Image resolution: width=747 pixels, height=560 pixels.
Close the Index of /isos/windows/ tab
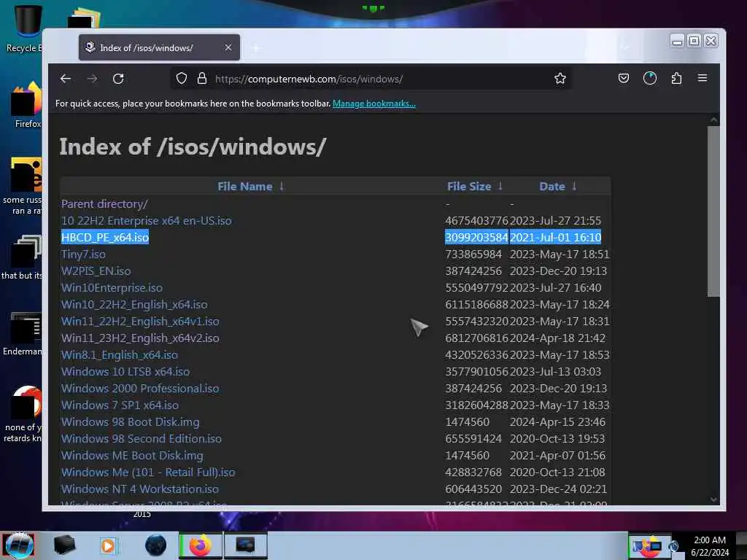(228, 47)
